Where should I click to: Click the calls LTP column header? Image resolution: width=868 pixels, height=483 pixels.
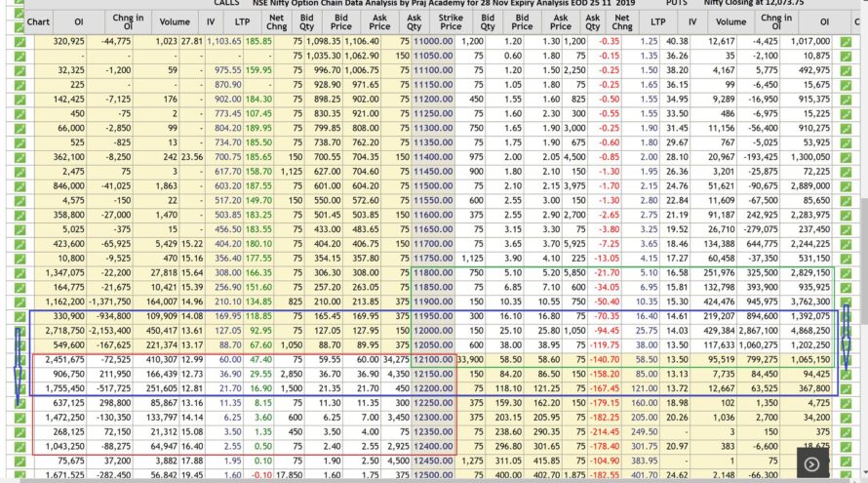point(242,22)
